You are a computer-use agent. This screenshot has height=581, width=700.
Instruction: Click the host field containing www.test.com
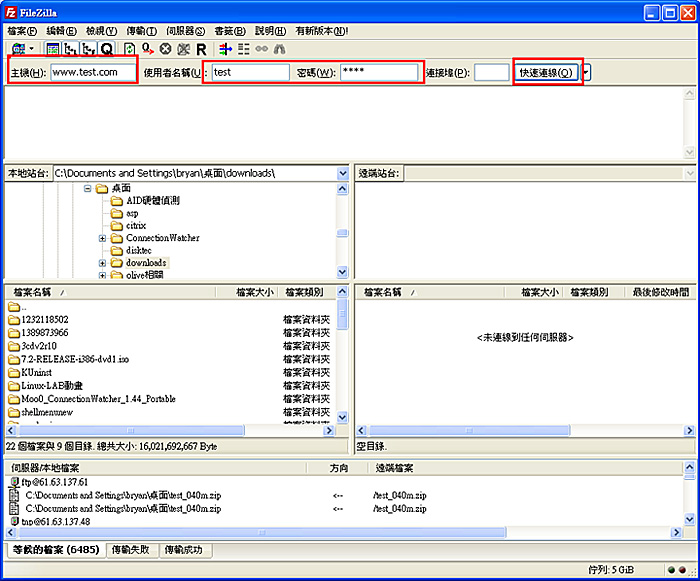(93, 72)
